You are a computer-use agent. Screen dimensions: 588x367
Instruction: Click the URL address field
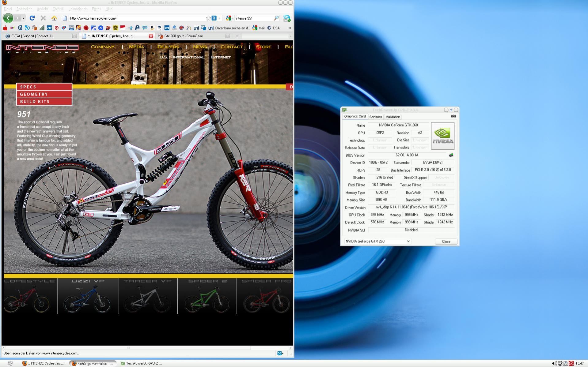pos(136,18)
